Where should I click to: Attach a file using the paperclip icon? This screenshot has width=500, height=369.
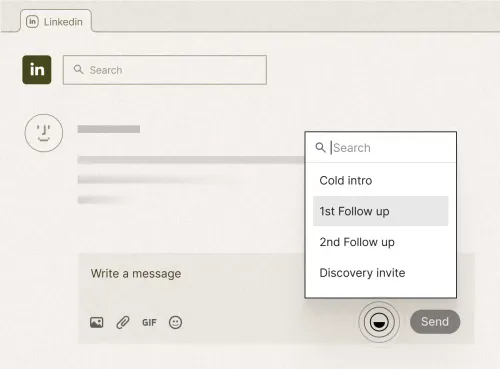[x=123, y=322]
